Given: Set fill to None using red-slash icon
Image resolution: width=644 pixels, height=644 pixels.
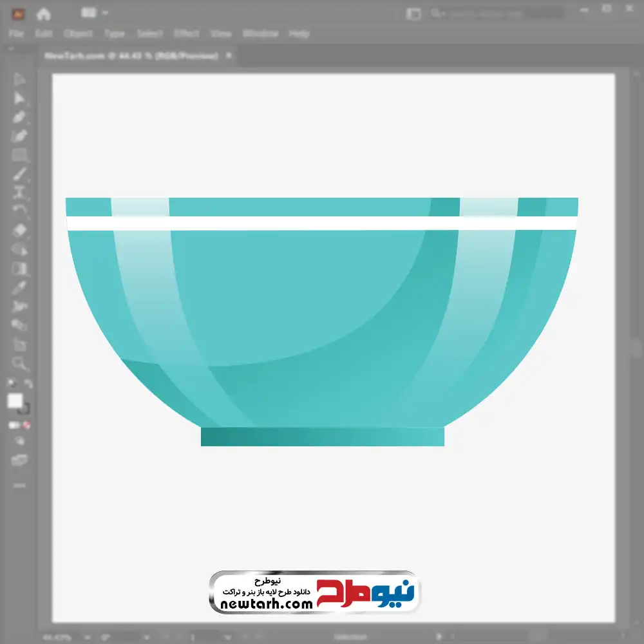Looking at the screenshot, I should point(28,425).
